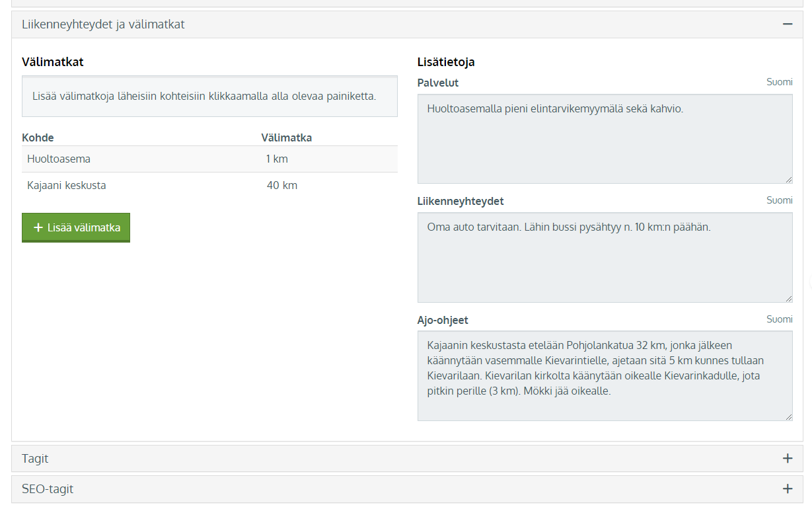The height and width of the screenshot is (507, 812).
Task: Click the Kohde column header
Action: coord(38,137)
